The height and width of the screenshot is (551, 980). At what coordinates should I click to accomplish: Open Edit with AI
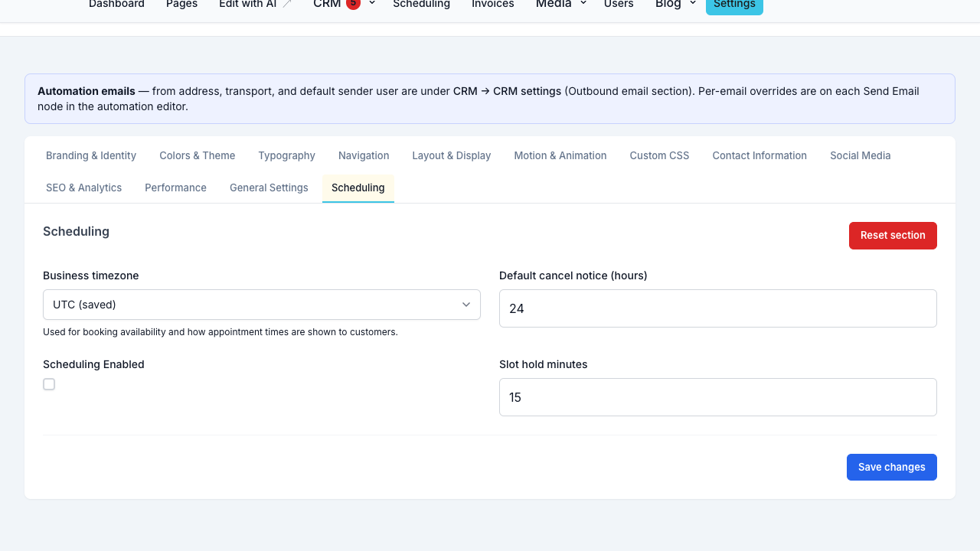tap(247, 5)
